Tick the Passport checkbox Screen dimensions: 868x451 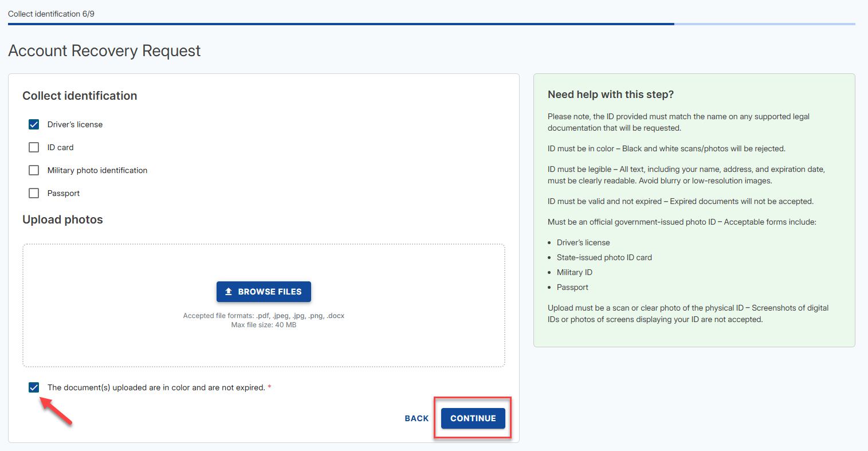34,193
